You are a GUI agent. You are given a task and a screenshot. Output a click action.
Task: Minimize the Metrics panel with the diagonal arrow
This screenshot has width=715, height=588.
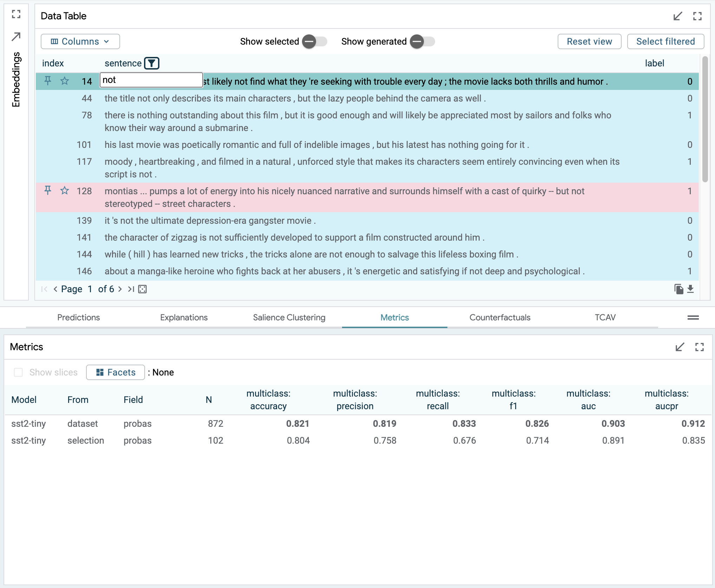point(680,347)
